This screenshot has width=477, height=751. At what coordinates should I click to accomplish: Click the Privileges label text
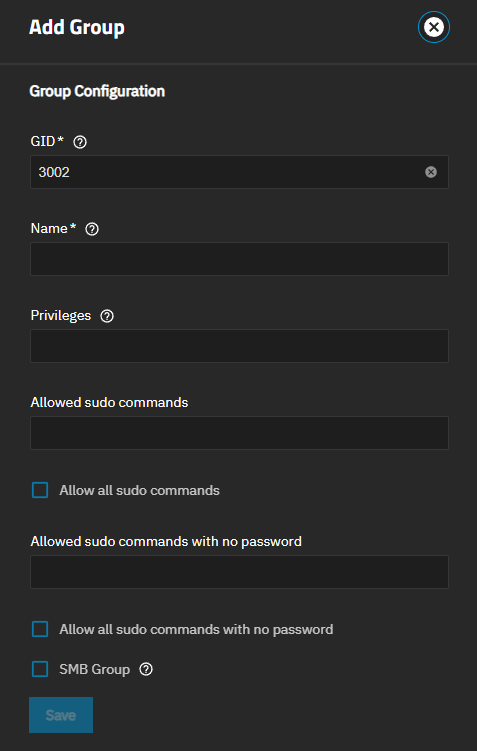[61, 316]
